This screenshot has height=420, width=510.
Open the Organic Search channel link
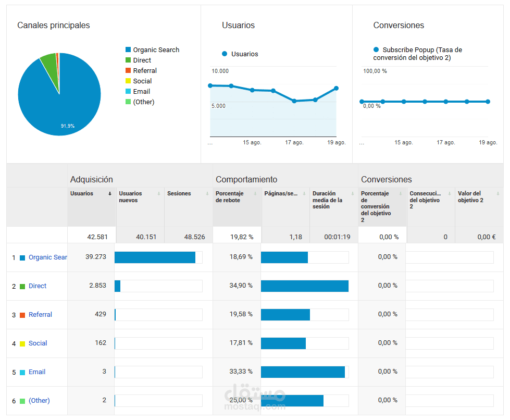[x=48, y=257]
